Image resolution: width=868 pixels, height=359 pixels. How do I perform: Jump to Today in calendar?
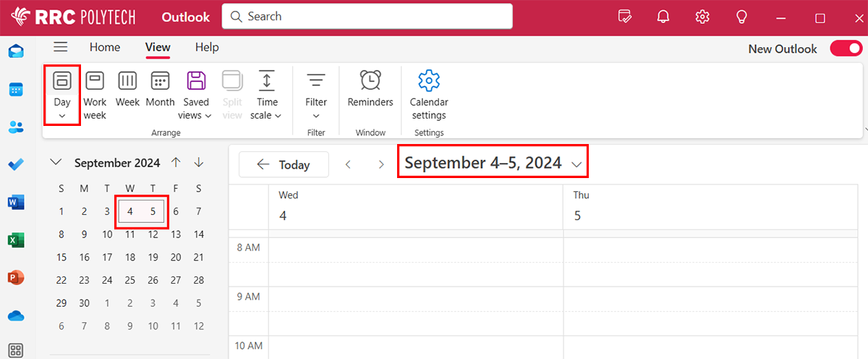284,165
